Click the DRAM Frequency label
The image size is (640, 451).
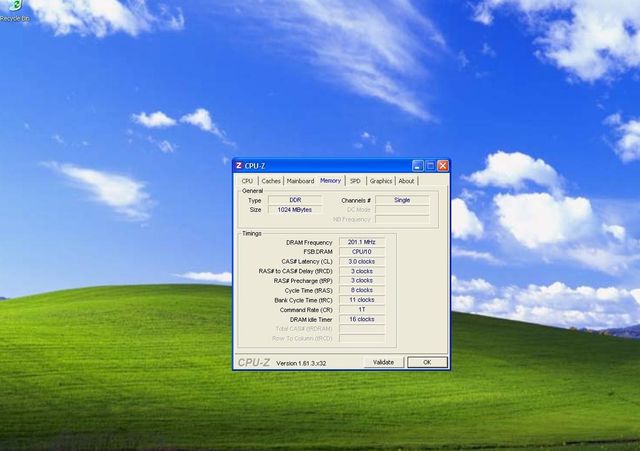(x=309, y=242)
